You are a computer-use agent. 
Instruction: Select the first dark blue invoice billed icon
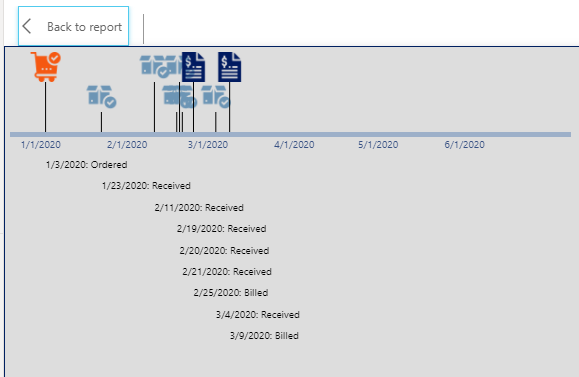point(193,67)
